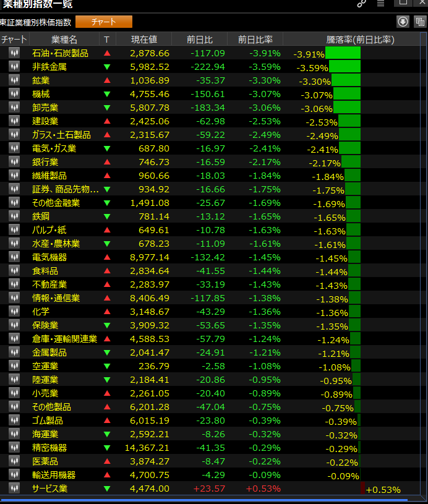Image resolution: width=428 pixels, height=504 pixels.
Task: Select 金属製品 industry name
Action: [49, 352]
